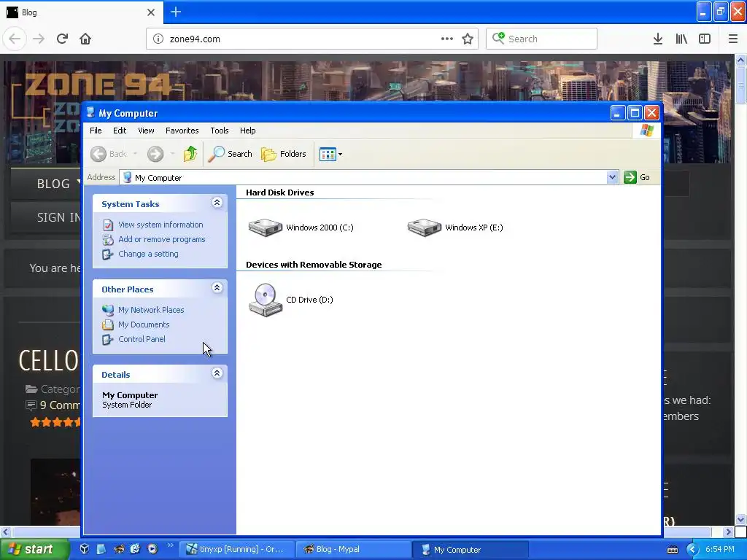
Task: Click the webpage horizontal scrollbar left arrow
Action: 5,532
